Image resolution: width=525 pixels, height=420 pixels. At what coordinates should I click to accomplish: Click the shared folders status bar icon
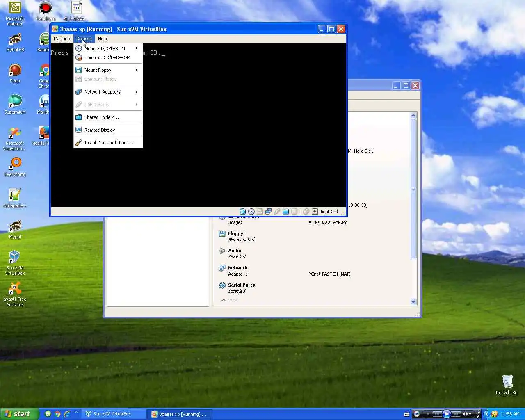click(285, 212)
